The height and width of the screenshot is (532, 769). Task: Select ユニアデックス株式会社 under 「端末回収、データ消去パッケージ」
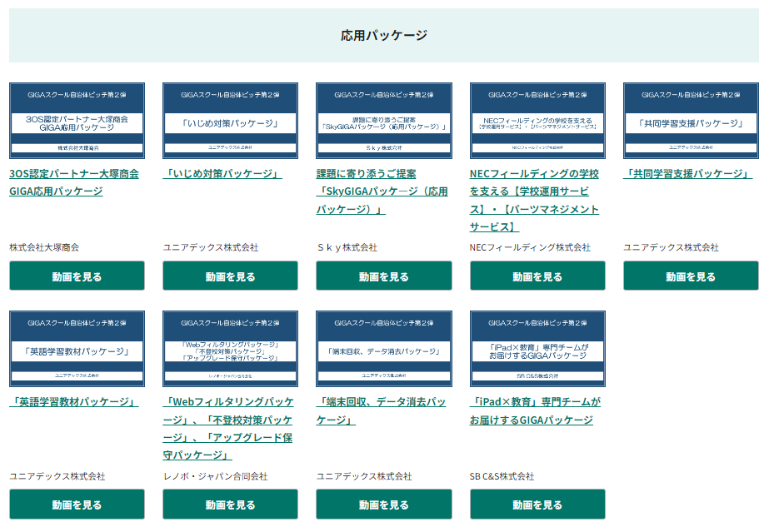tap(364, 476)
